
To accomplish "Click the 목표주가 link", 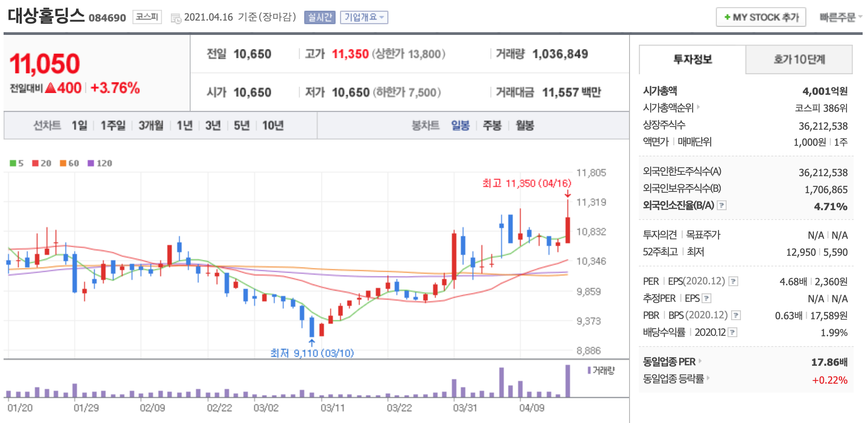I will (x=703, y=234).
